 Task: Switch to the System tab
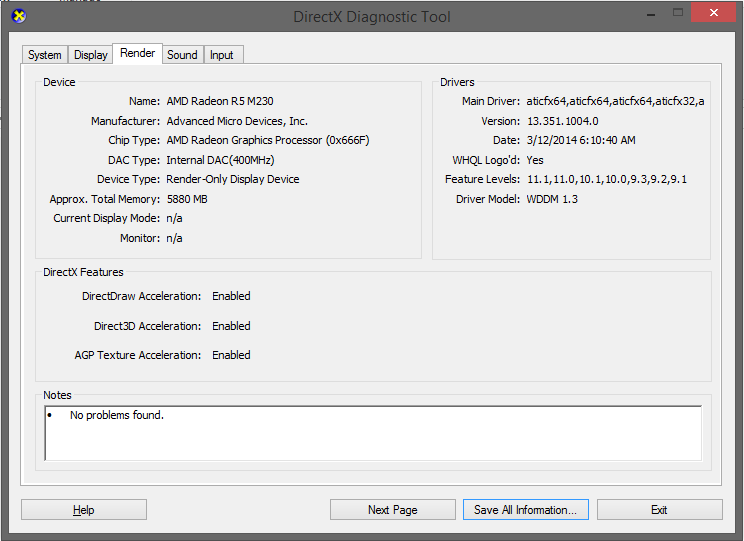[x=45, y=55]
